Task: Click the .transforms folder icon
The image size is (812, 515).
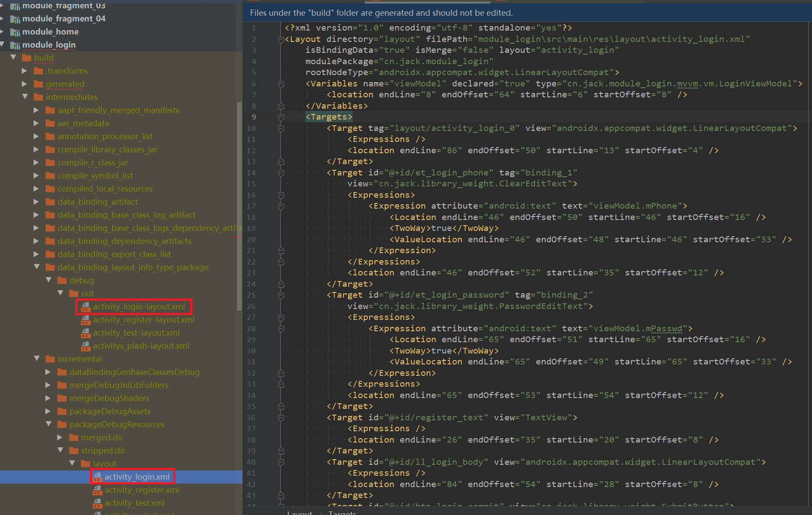Action: (x=38, y=71)
